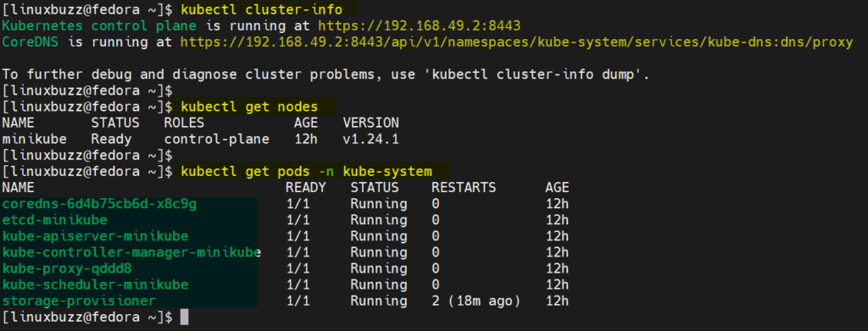
Task: Click the green 'Kubernetes control plane' text
Action: [x=100, y=25]
